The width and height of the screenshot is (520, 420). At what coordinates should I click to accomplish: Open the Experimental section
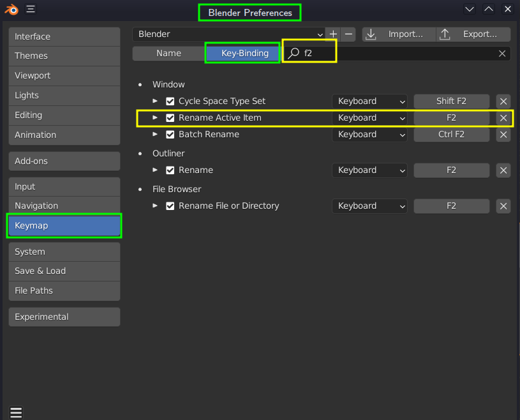tap(64, 317)
